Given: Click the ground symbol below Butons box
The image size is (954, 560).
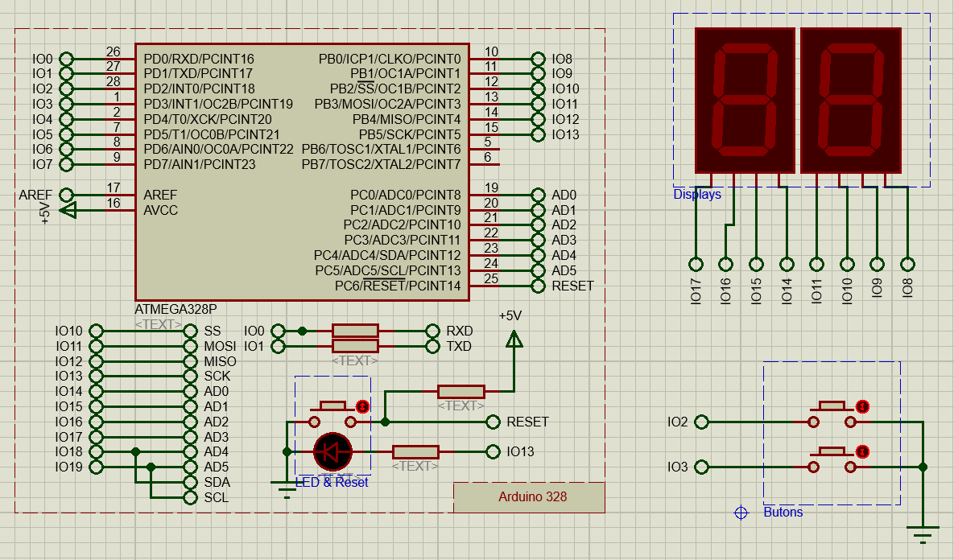Looking at the screenshot, I should pos(923,534).
